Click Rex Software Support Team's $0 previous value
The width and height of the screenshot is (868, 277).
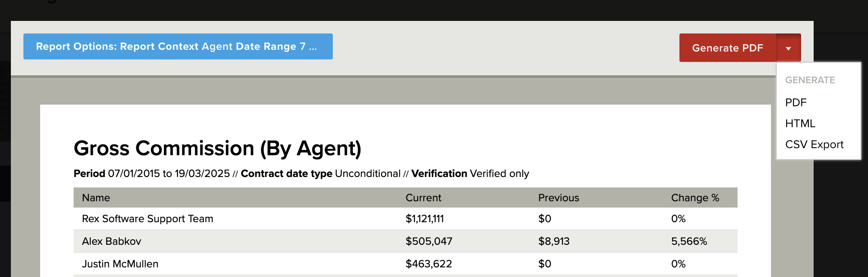545,219
